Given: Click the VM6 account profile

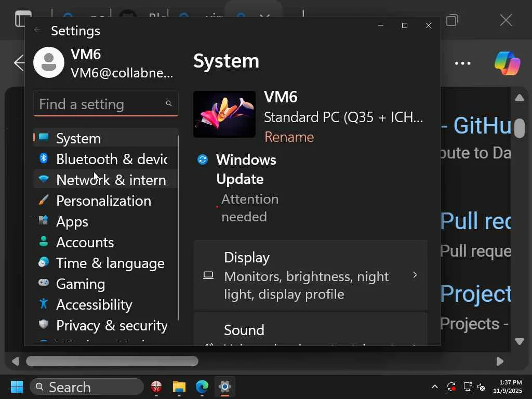Looking at the screenshot, I should [x=104, y=63].
